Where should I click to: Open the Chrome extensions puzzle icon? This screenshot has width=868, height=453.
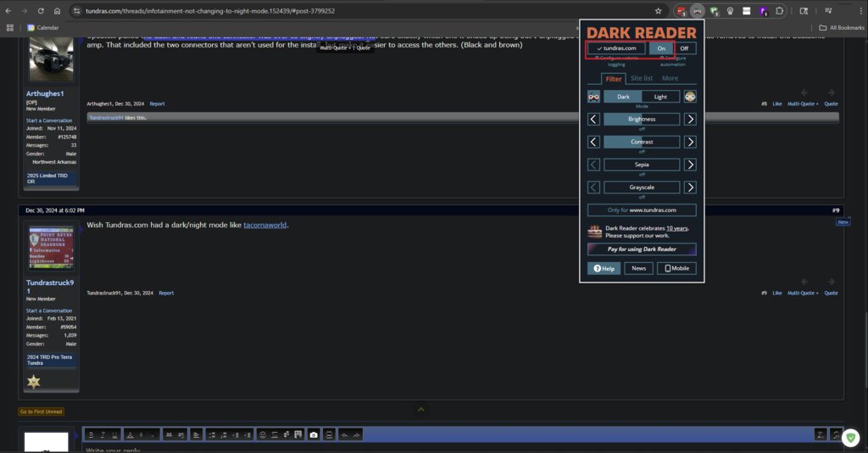780,11
